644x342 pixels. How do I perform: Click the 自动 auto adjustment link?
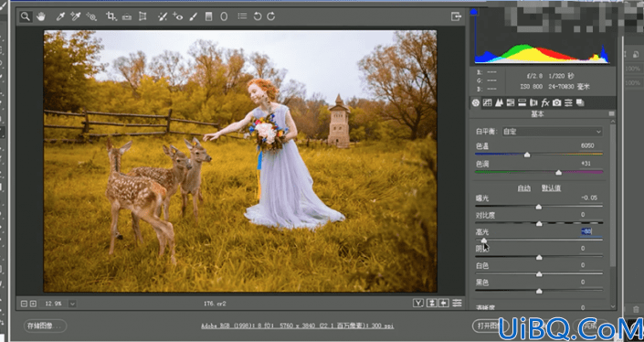pyautogui.click(x=523, y=188)
